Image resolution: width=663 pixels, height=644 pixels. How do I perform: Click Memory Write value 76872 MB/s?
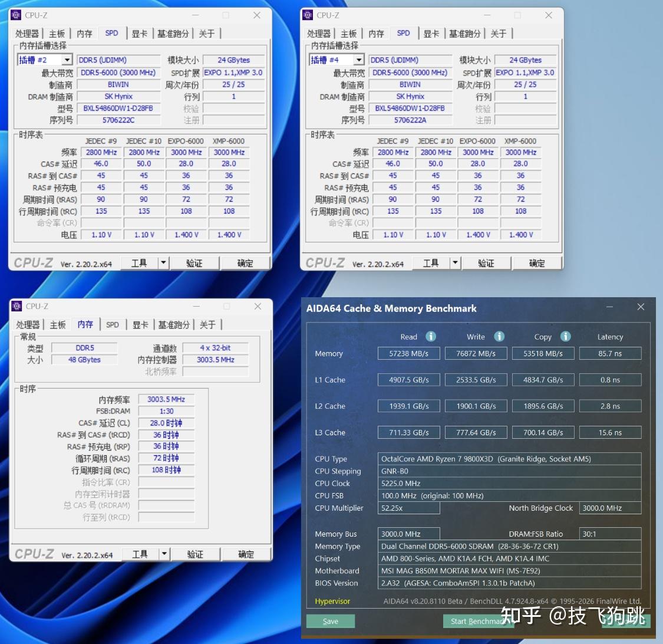coord(476,353)
